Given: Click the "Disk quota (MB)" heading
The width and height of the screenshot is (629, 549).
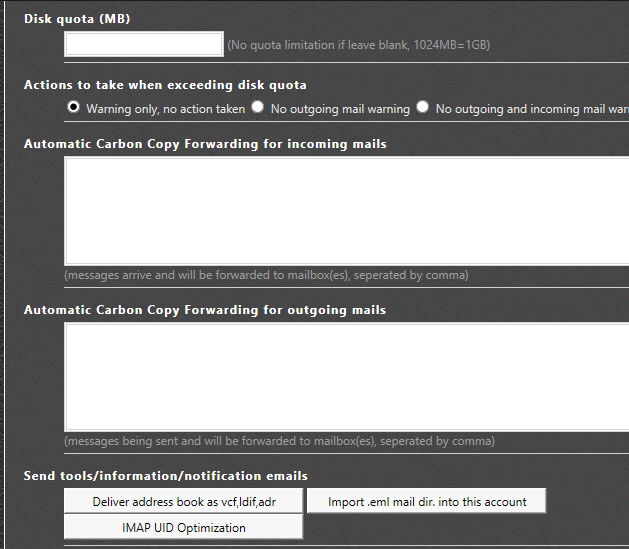Looking at the screenshot, I should pyautogui.click(x=77, y=19).
